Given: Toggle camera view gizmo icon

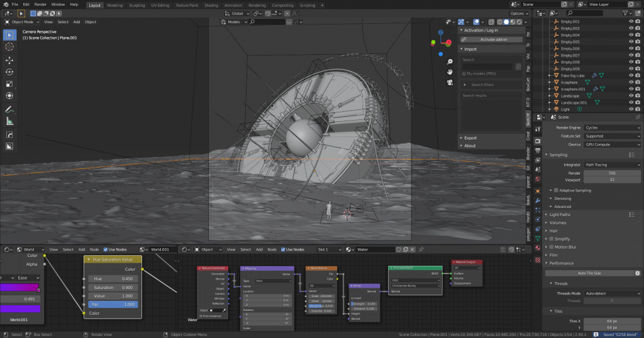Looking at the screenshot, I should click(450, 82).
